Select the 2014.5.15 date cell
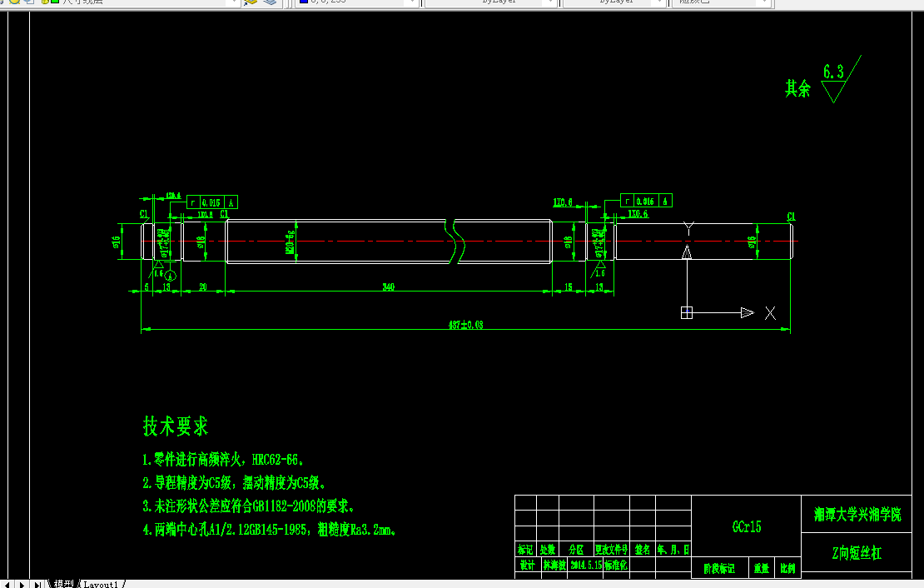The height and width of the screenshot is (588, 924). coord(586,565)
